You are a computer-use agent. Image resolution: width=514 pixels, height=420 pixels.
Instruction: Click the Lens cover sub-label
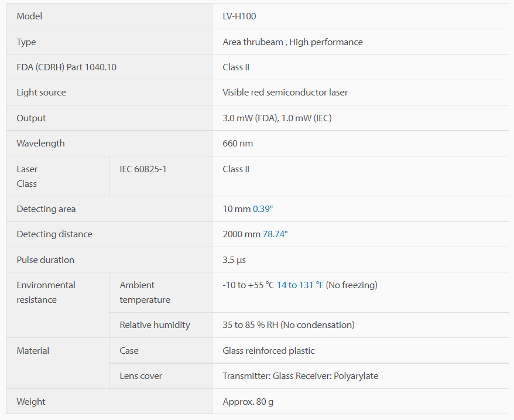coord(141,376)
